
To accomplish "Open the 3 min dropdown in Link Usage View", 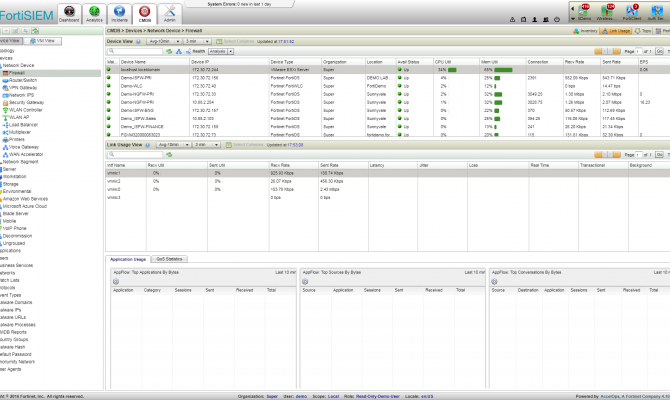I will pyautogui.click(x=207, y=145).
